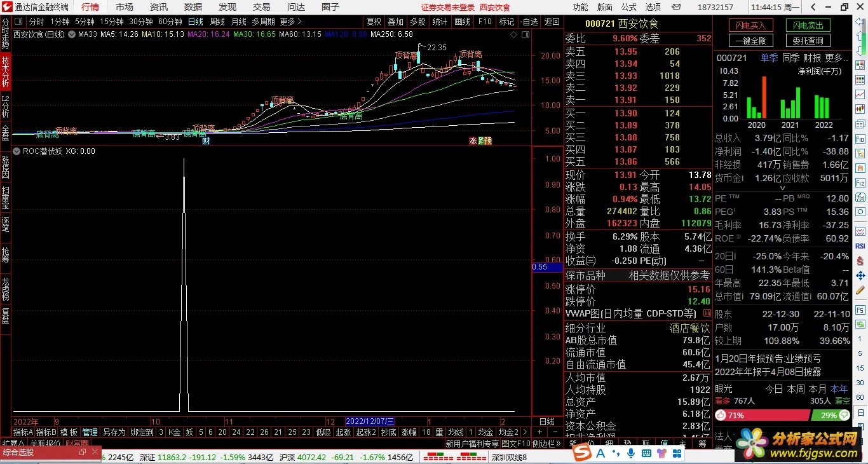Viewport: 868px width, 464px height.
Task: Click the 2022/12/07 date marker on timeline
Action: click(x=370, y=421)
